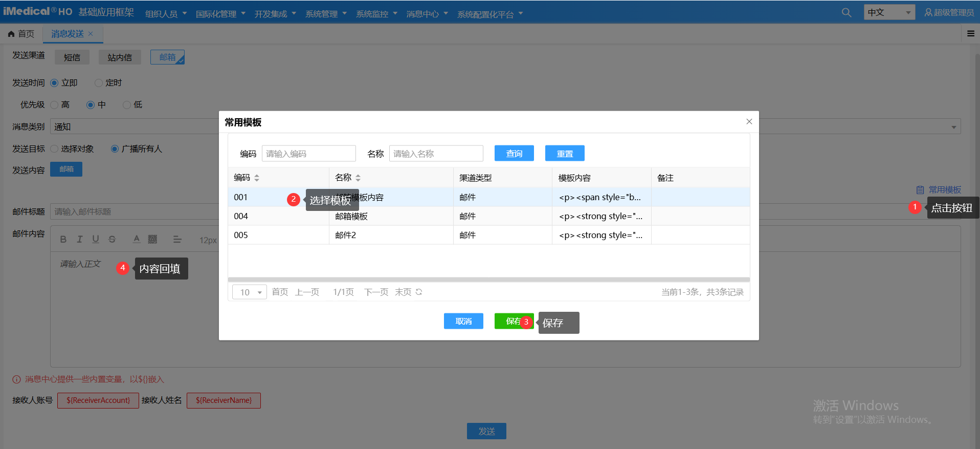The width and height of the screenshot is (980, 449).
Task: Apply italic formatting in mail editor
Action: pos(79,239)
